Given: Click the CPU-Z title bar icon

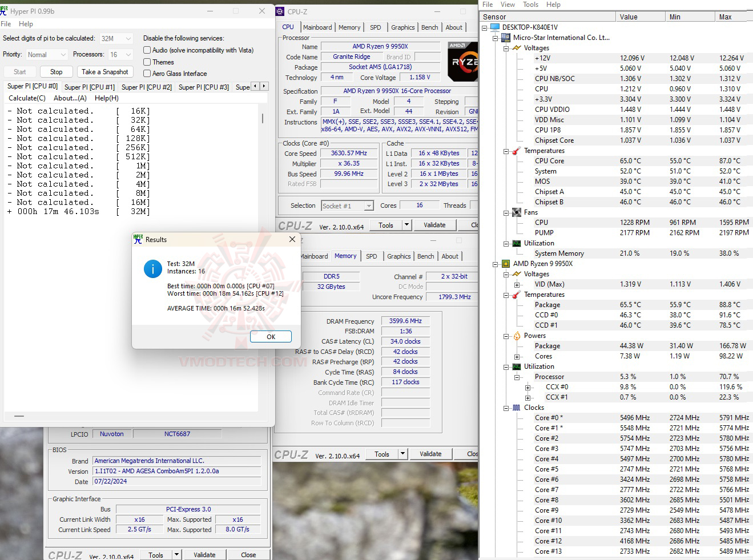Looking at the screenshot, I should 280,11.
